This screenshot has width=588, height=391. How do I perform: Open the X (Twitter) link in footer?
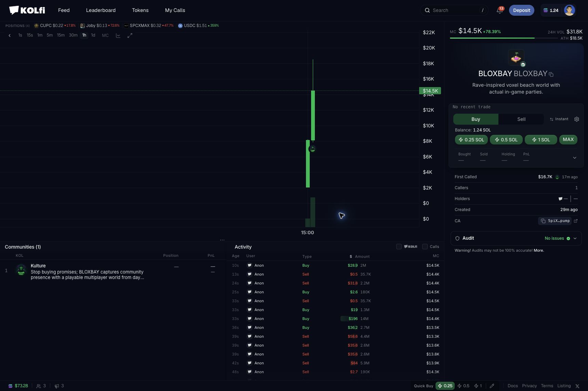577,386
